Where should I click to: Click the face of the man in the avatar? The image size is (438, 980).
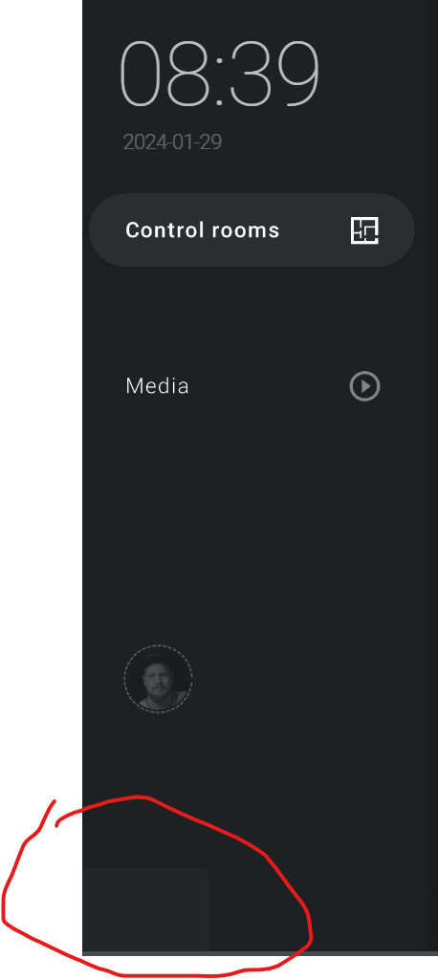point(156,684)
